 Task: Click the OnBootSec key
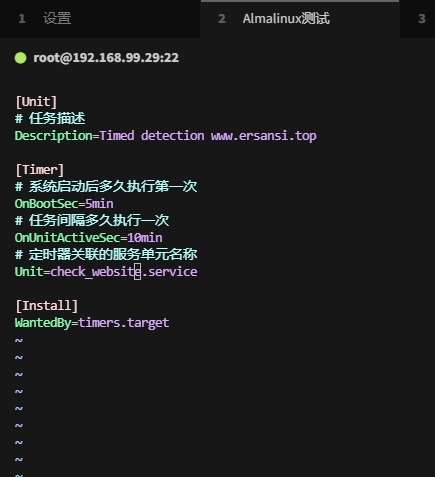pyautogui.click(x=46, y=204)
